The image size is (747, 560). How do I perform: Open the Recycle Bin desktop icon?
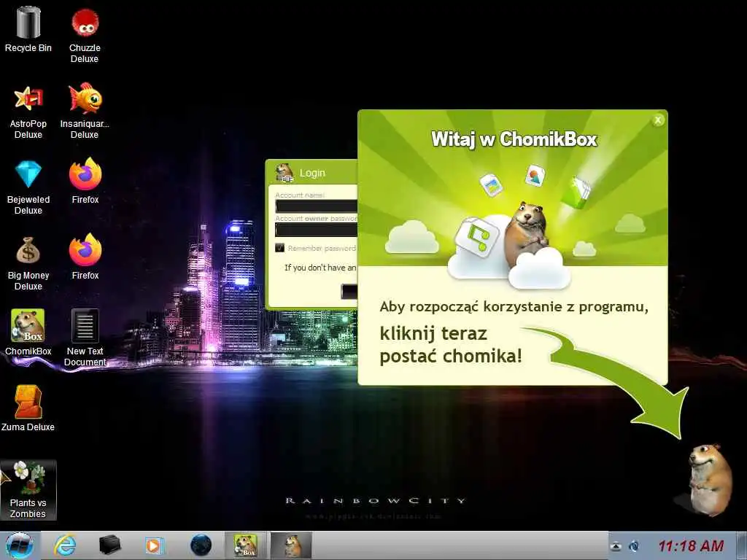point(28,29)
